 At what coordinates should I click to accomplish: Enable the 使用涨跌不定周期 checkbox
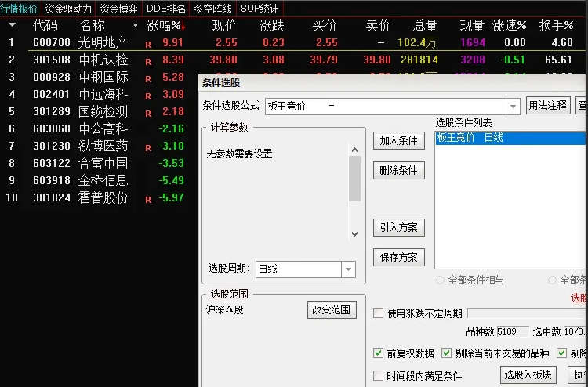click(x=379, y=313)
